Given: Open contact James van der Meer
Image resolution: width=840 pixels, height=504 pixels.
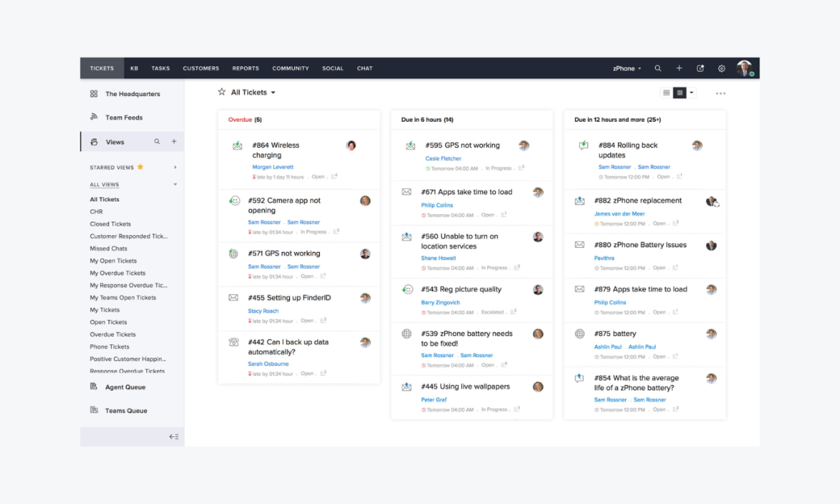Looking at the screenshot, I should tap(619, 213).
